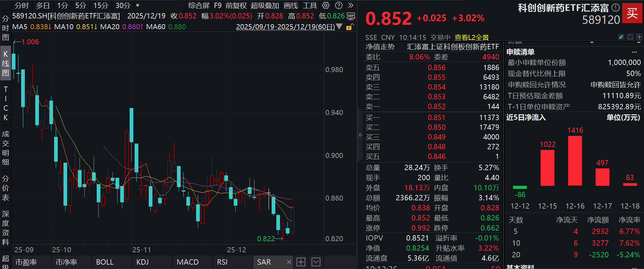The width and height of the screenshot is (644, 269).
Task: Open 查看L2全景 link
Action: tap(471, 37)
